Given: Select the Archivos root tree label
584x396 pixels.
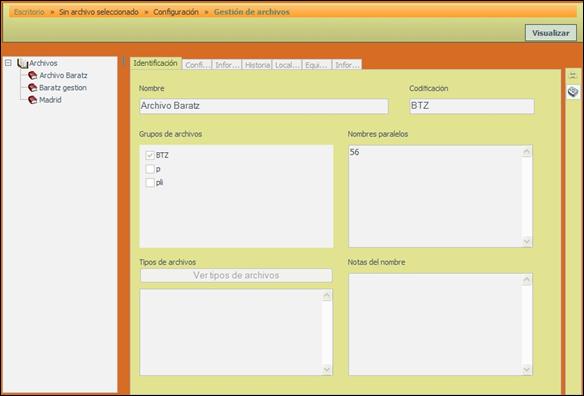Looking at the screenshot, I should click(43, 63).
